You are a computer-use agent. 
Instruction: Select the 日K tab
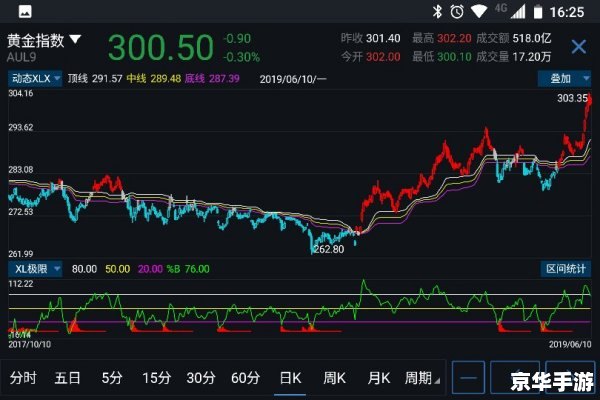point(290,378)
